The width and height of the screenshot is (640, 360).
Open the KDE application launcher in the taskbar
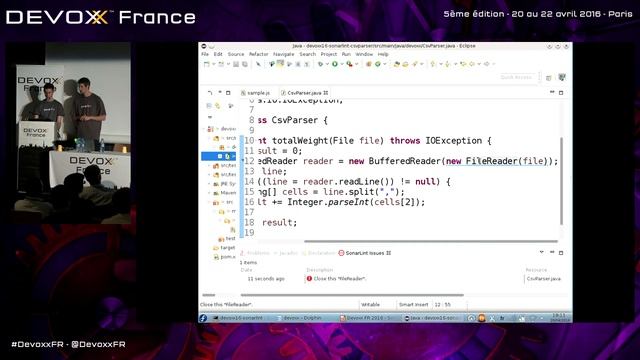[x=203, y=318]
